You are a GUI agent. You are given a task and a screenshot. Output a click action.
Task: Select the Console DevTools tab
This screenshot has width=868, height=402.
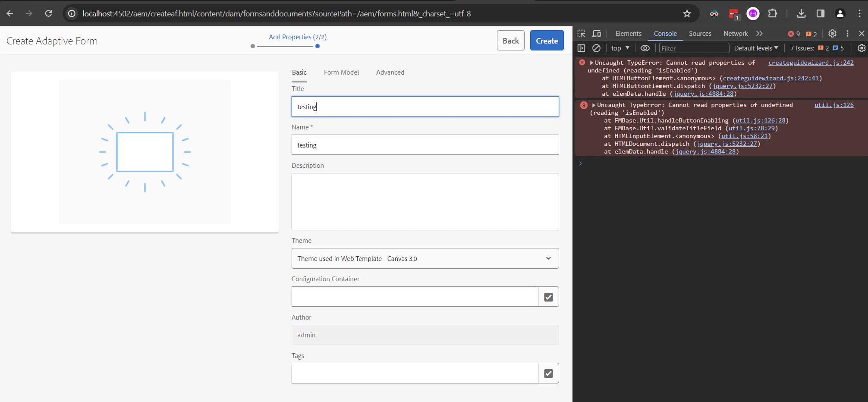665,33
